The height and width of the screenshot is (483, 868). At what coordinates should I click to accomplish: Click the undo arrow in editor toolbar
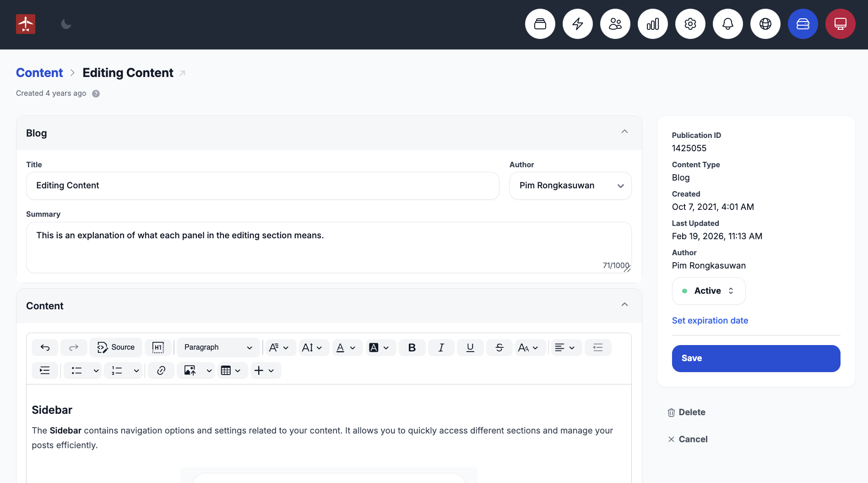click(x=45, y=348)
